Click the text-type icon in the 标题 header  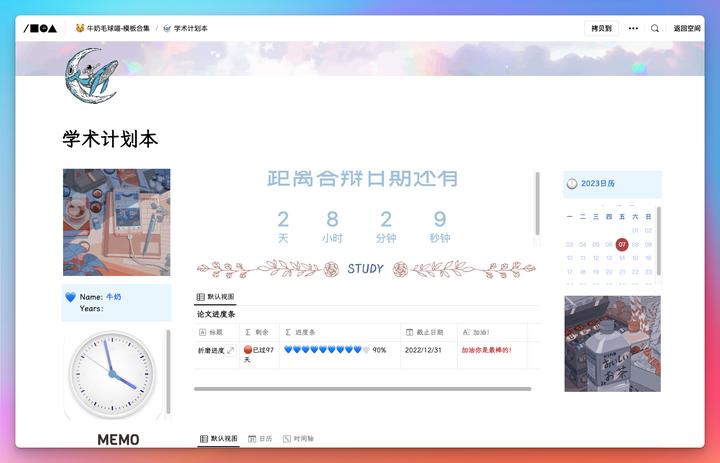point(202,332)
